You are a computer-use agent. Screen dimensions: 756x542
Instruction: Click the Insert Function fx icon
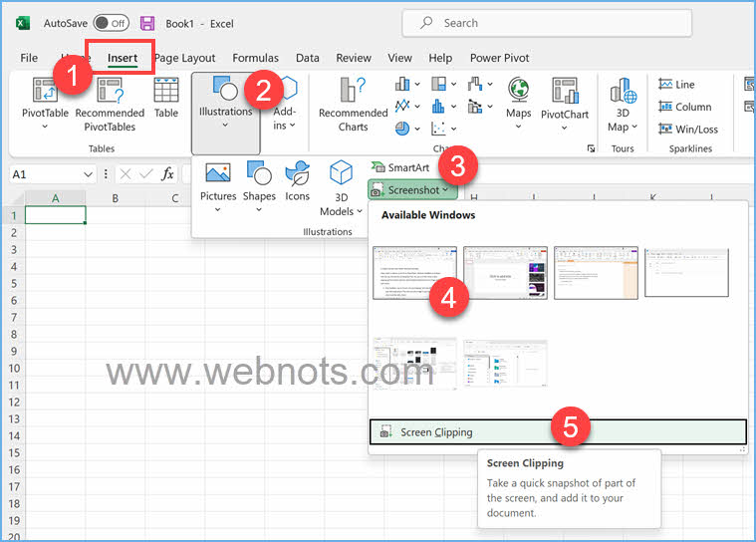point(167,174)
